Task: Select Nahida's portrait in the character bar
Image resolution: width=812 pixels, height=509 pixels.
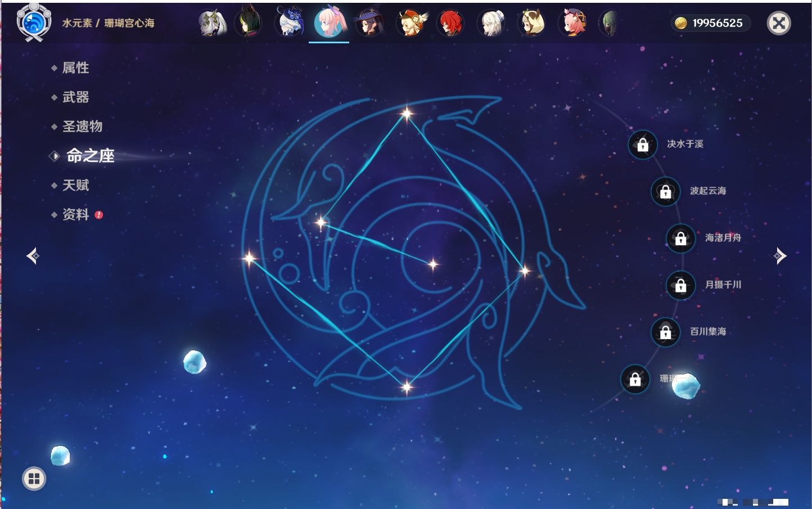Action: pyautogui.click(x=212, y=23)
